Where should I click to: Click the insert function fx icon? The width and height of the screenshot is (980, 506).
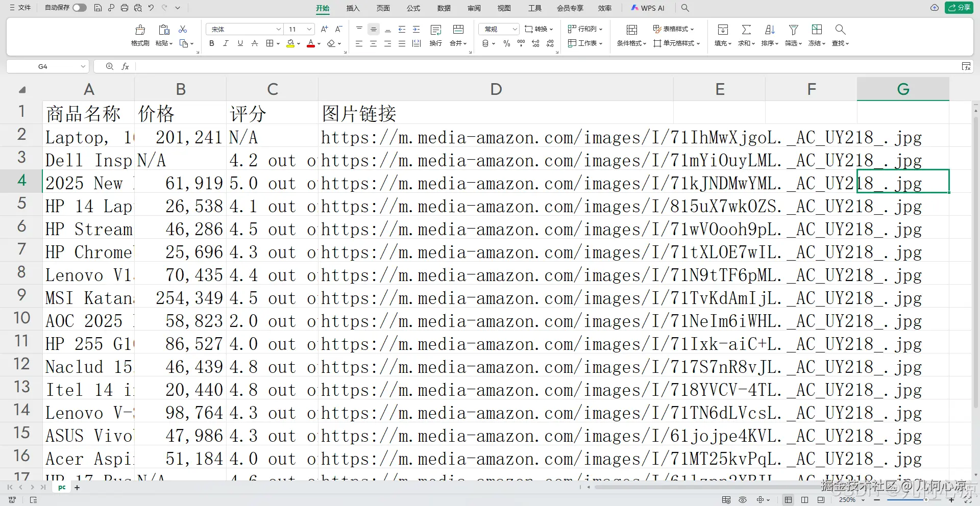click(125, 66)
